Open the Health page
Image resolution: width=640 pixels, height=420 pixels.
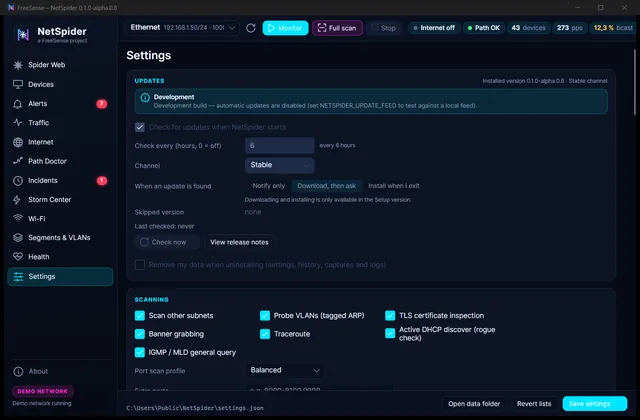tap(60, 257)
